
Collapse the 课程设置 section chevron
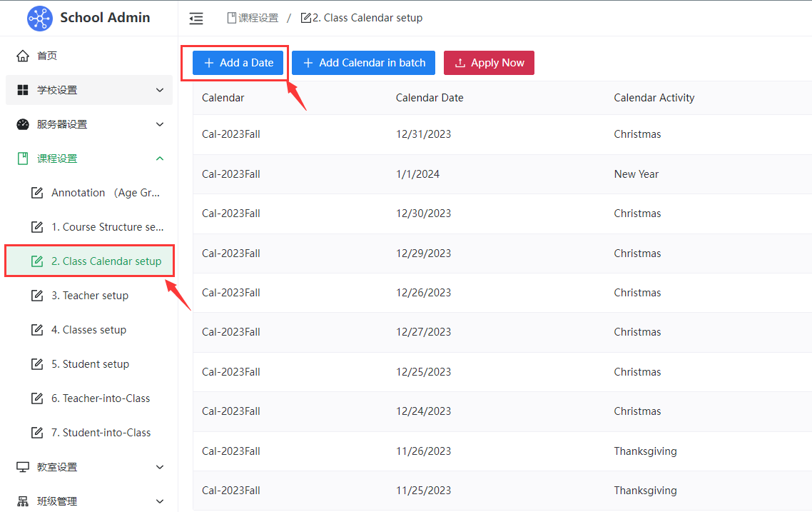click(x=160, y=159)
